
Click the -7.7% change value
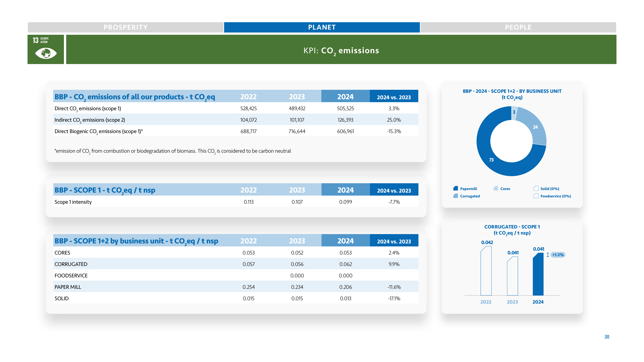(394, 202)
